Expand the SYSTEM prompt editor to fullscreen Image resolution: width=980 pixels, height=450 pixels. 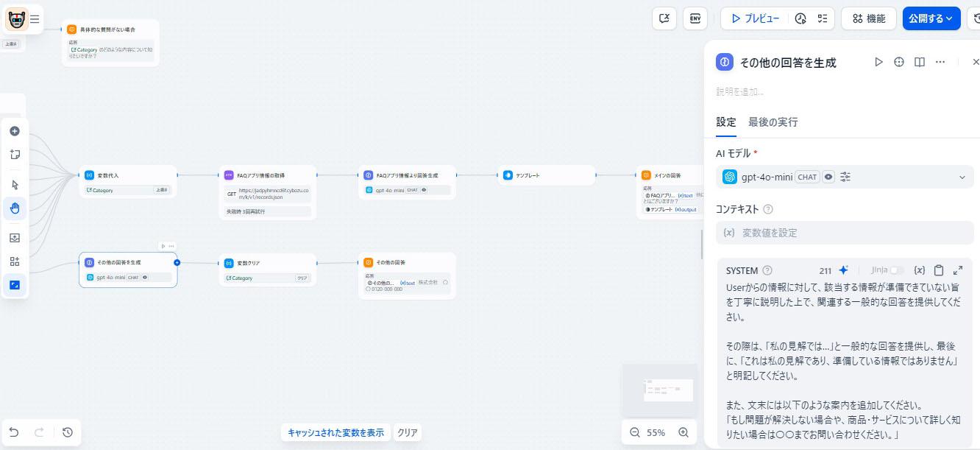[958, 270]
